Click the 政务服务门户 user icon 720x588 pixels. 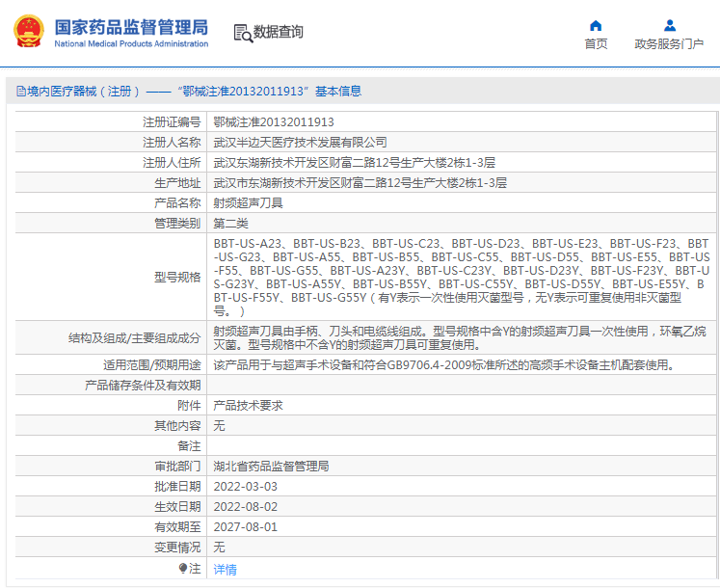click(x=670, y=25)
